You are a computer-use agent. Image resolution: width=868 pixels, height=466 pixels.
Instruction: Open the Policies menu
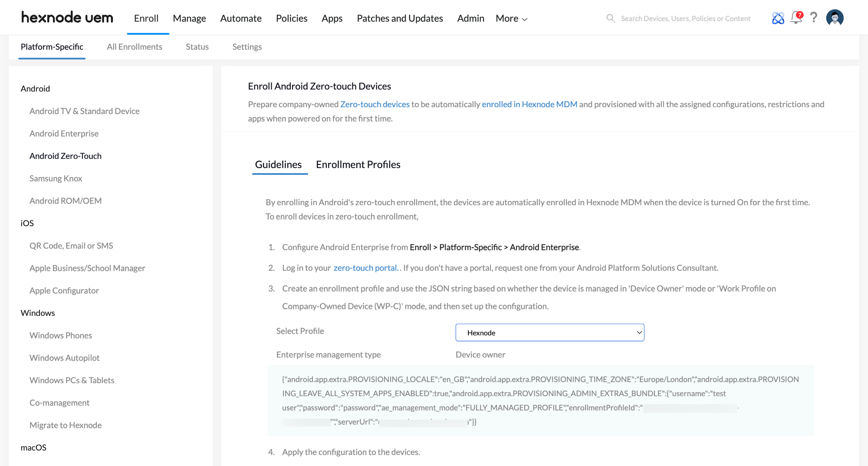click(x=292, y=18)
